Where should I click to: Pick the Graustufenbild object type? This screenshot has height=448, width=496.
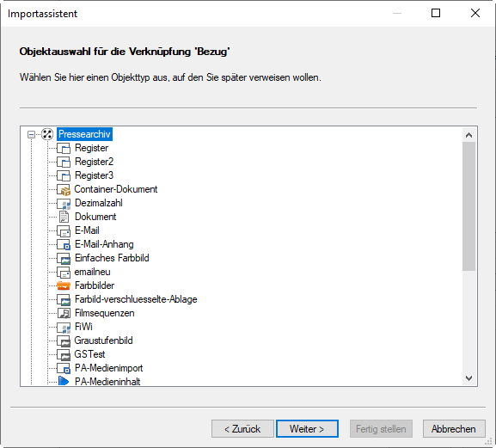[x=103, y=341]
